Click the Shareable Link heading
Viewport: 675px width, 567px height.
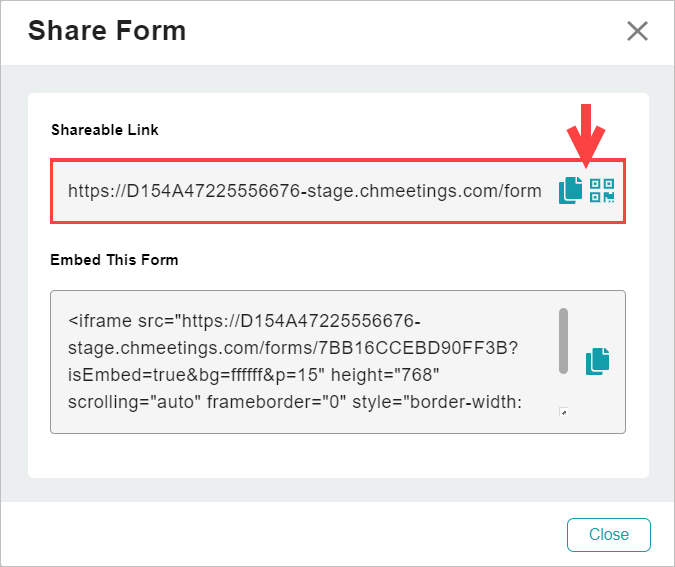[x=105, y=130]
